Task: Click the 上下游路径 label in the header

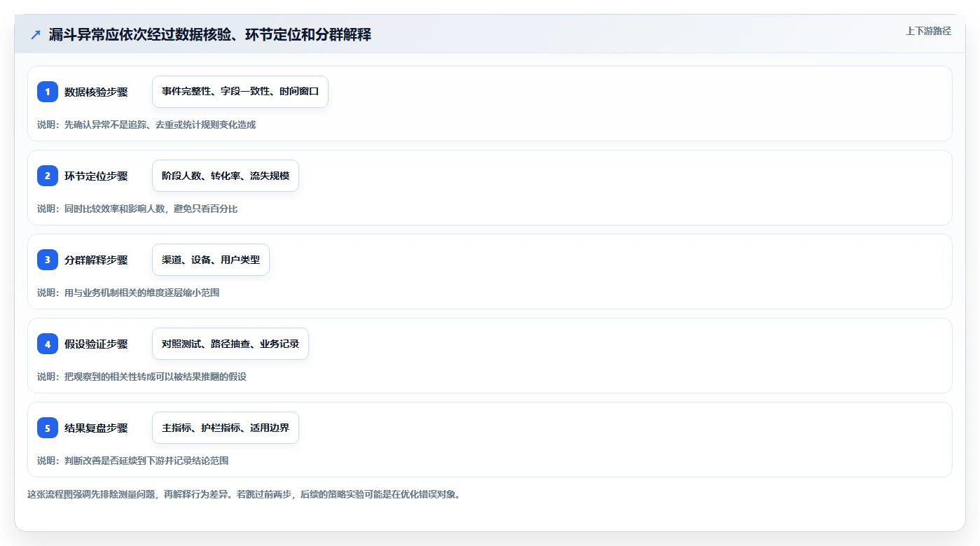Action: pos(928,31)
